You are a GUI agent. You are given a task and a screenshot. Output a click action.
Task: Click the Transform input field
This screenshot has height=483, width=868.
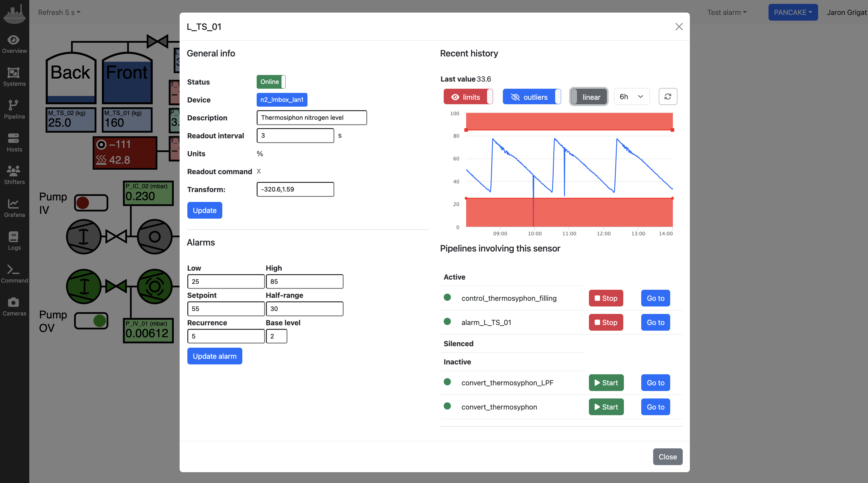(x=295, y=189)
